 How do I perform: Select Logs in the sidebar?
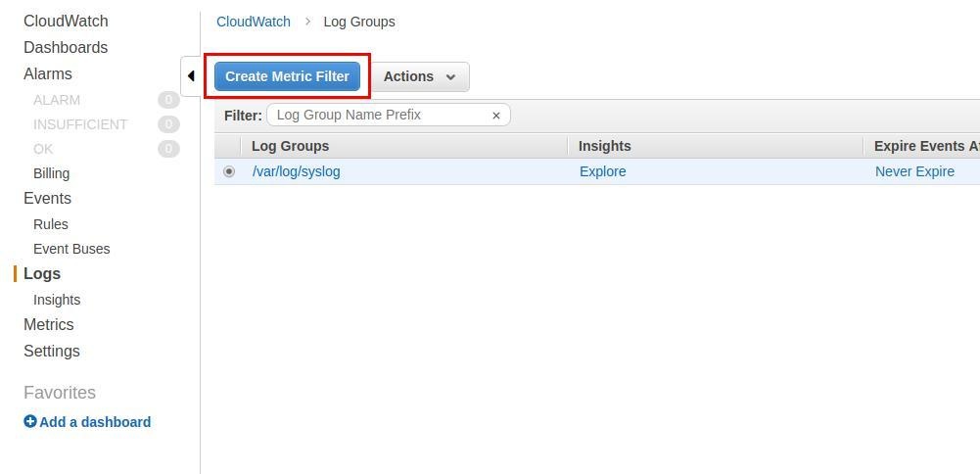pos(42,274)
